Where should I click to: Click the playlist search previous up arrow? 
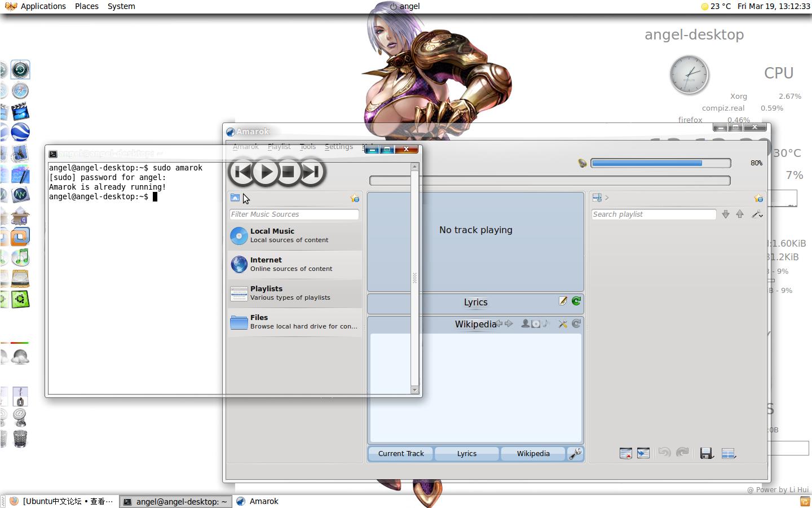(740, 214)
